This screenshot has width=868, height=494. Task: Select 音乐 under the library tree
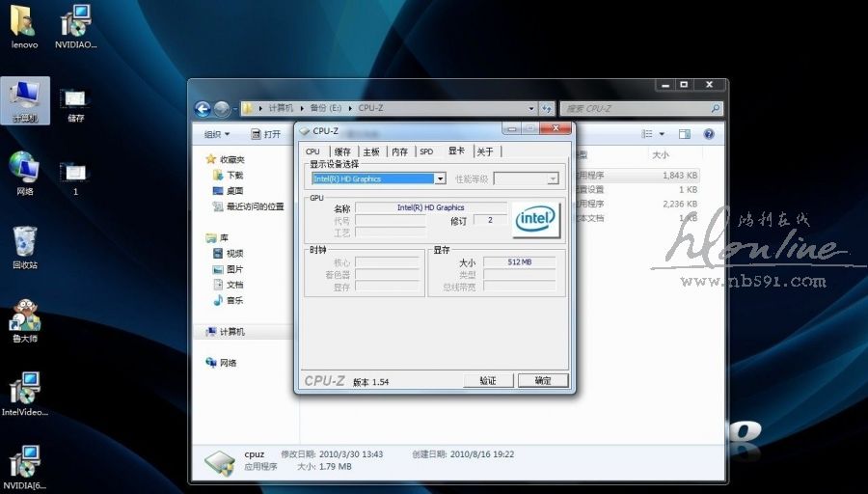click(x=234, y=301)
